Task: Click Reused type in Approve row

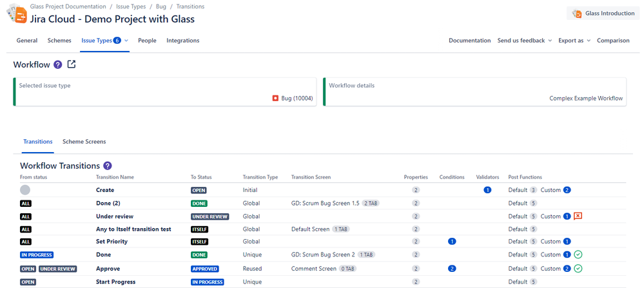Action: 252,269
